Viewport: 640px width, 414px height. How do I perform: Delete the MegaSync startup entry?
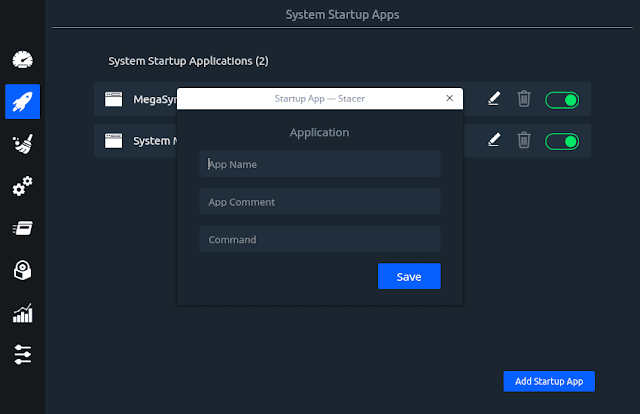point(523,99)
